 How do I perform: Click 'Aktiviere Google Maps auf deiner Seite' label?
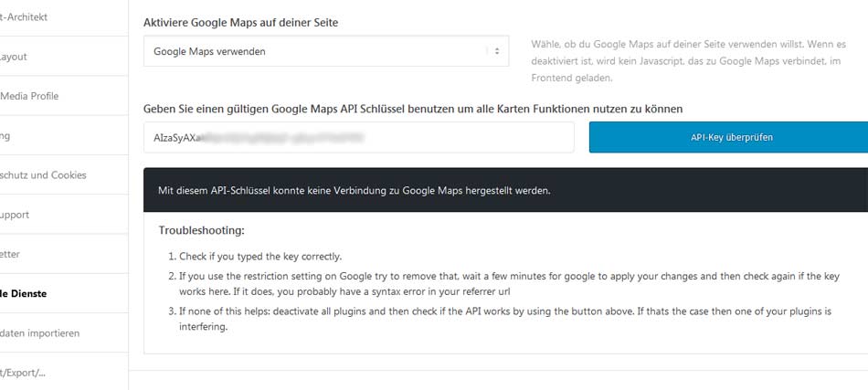(241, 23)
